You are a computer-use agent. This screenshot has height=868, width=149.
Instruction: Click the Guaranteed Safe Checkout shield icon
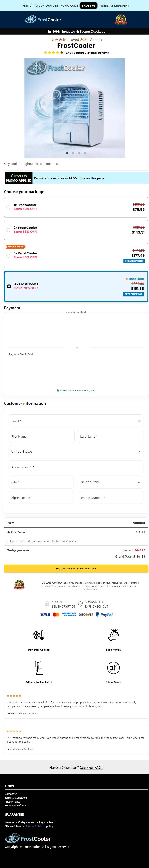[80, 604]
